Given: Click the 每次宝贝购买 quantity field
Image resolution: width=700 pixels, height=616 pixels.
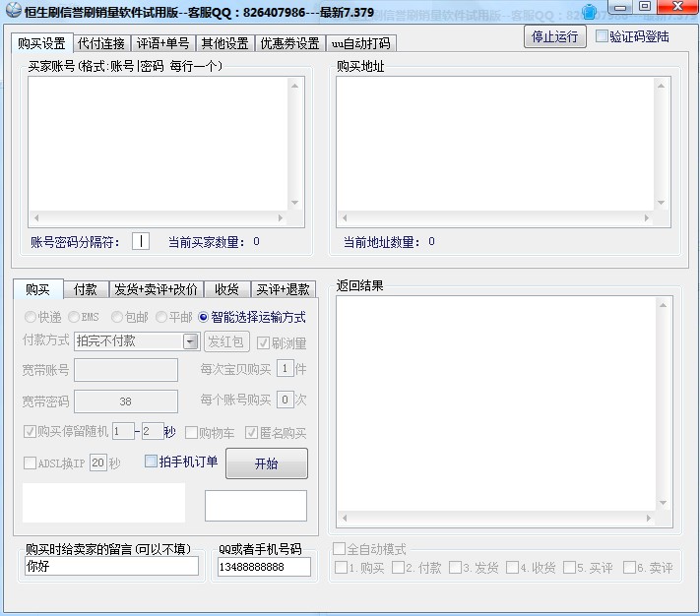Looking at the screenshot, I should [x=285, y=369].
